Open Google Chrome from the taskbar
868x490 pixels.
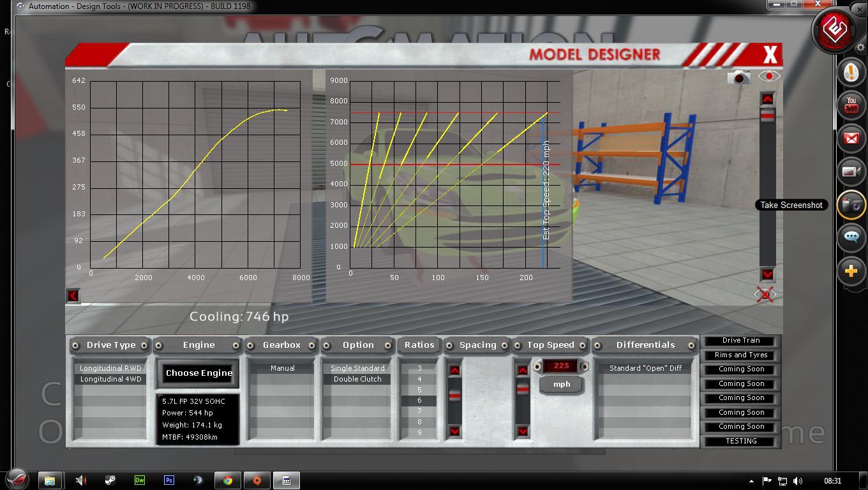click(228, 480)
